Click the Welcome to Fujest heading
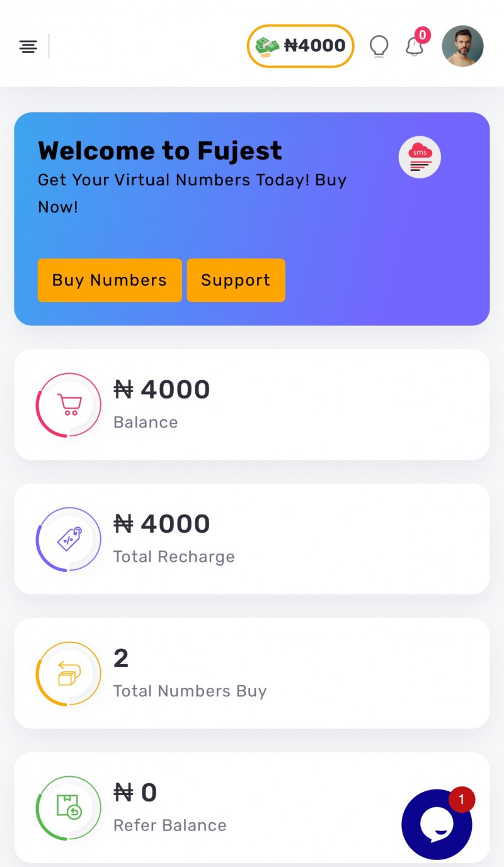The width and height of the screenshot is (504, 867). pos(160,151)
